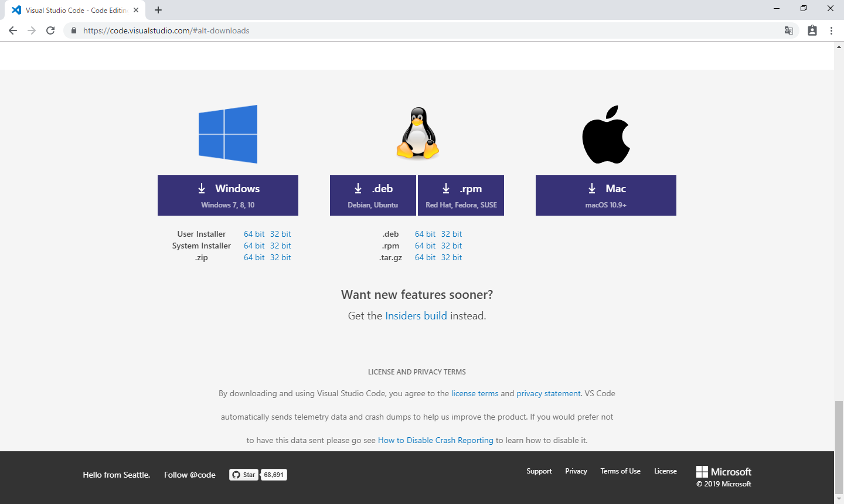The image size is (844, 504).
Task: Download Linux .deb 32 bit link
Action: pos(452,234)
